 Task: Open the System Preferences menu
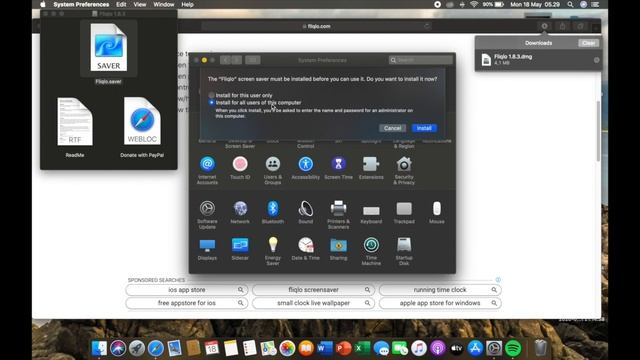pyautogui.click(x=81, y=4)
